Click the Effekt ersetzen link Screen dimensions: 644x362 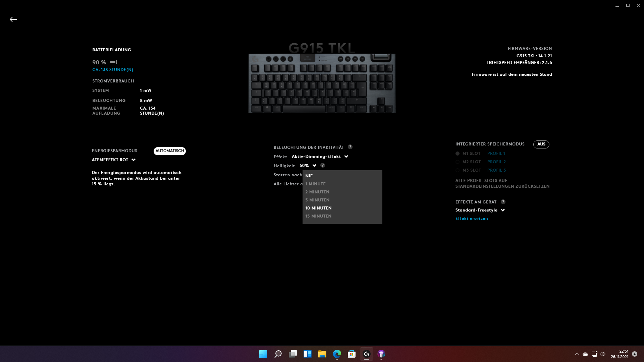[x=471, y=219]
